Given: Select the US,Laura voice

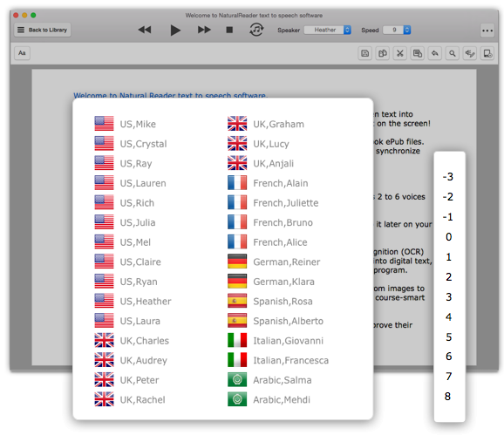Looking at the screenshot, I should click(127, 321).
